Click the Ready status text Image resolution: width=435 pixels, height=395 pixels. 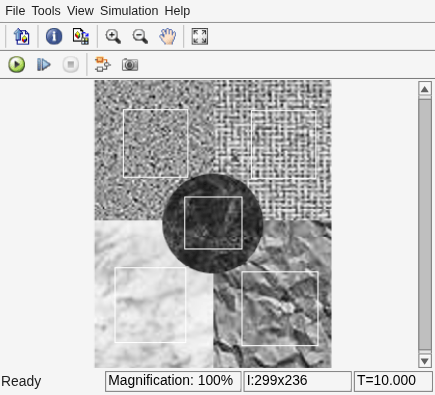point(21,381)
